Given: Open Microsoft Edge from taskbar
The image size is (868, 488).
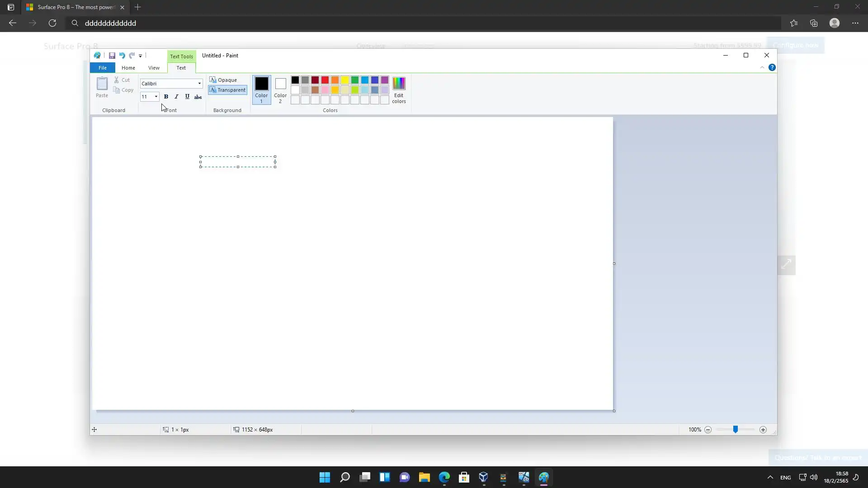Looking at the screenshot, I should click(444, 477).
